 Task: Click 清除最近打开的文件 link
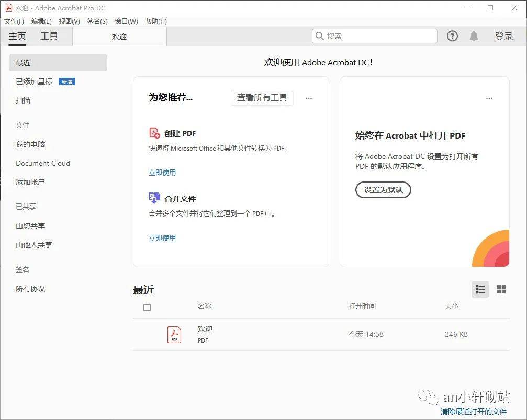coord(473,412)
